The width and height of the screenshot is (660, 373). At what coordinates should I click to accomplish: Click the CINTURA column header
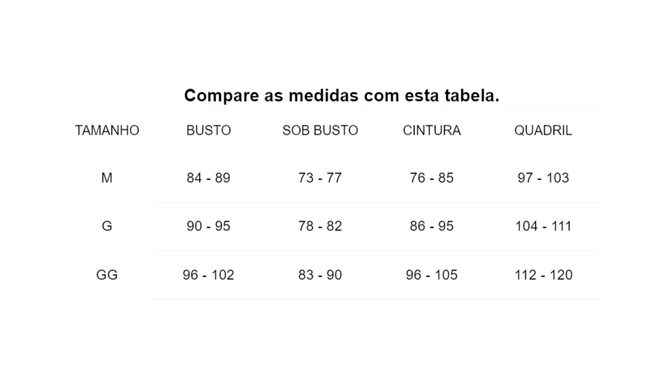pyautogui.click(x=431, y=130)
